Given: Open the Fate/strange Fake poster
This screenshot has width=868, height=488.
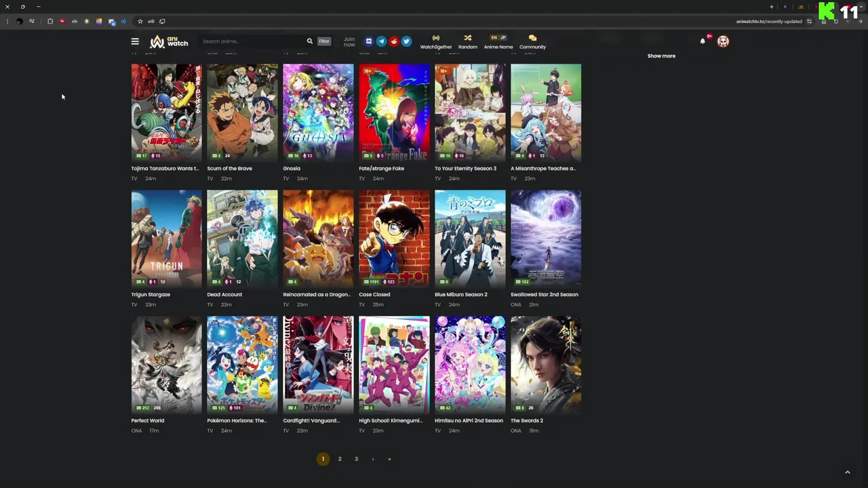Looking at the screenshot, I should [394, 113].
